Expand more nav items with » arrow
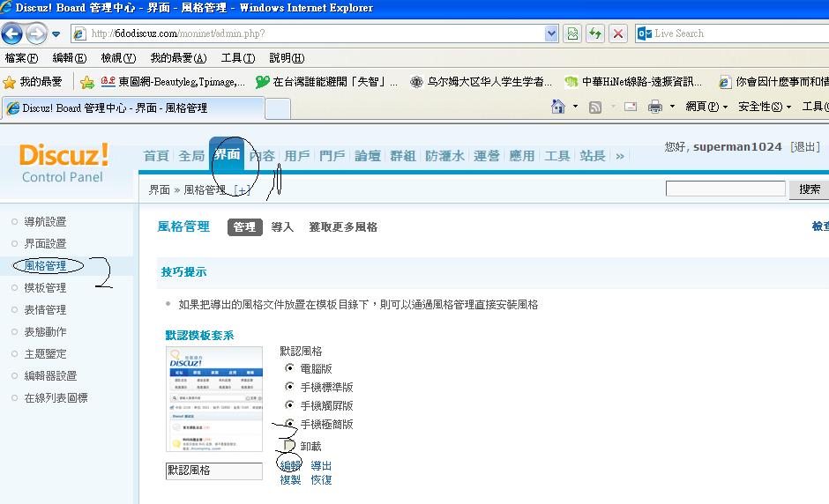Image resolution: width=829 pixels, height=504 pixels. click(620, 156)
